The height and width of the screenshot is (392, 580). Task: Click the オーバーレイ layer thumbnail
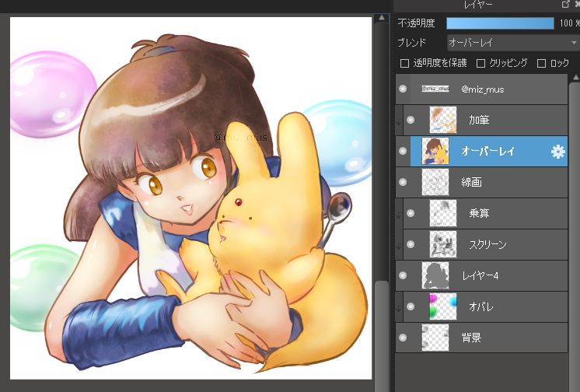click(x=435, y=151)
